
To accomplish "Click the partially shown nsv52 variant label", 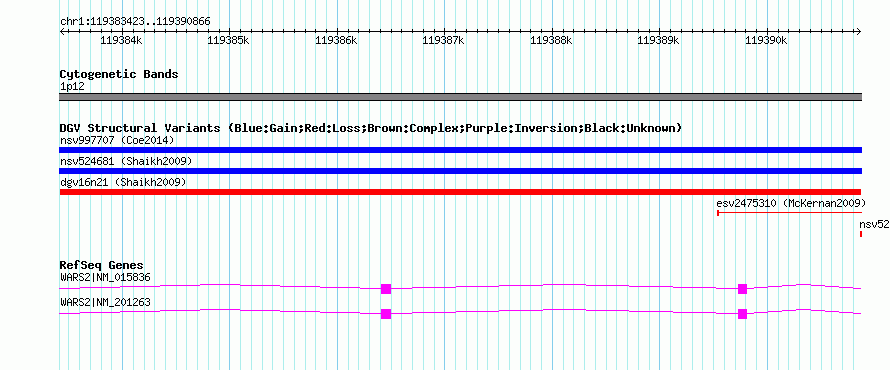I will pyautogui.click(x=874, y=224).
